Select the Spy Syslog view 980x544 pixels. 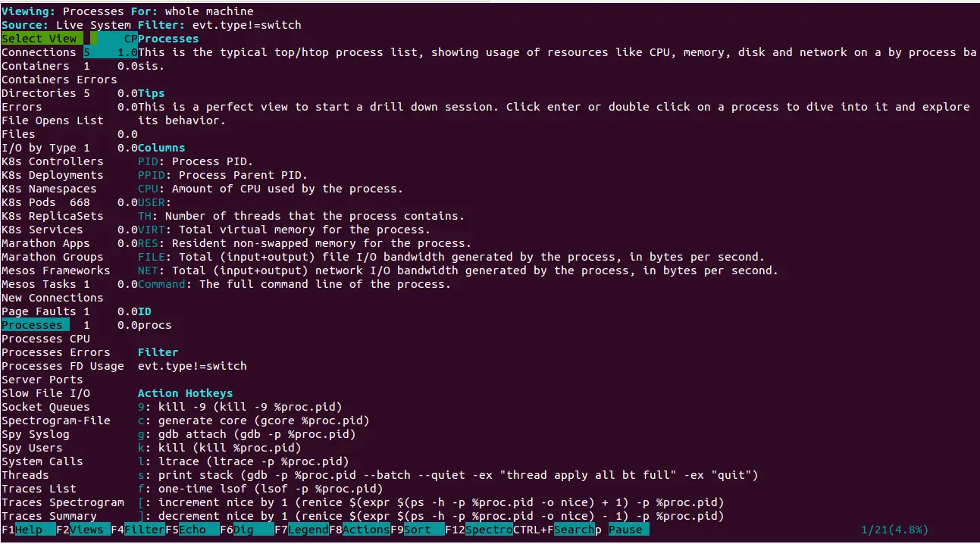pyautogui.click(x=36, y=434)
